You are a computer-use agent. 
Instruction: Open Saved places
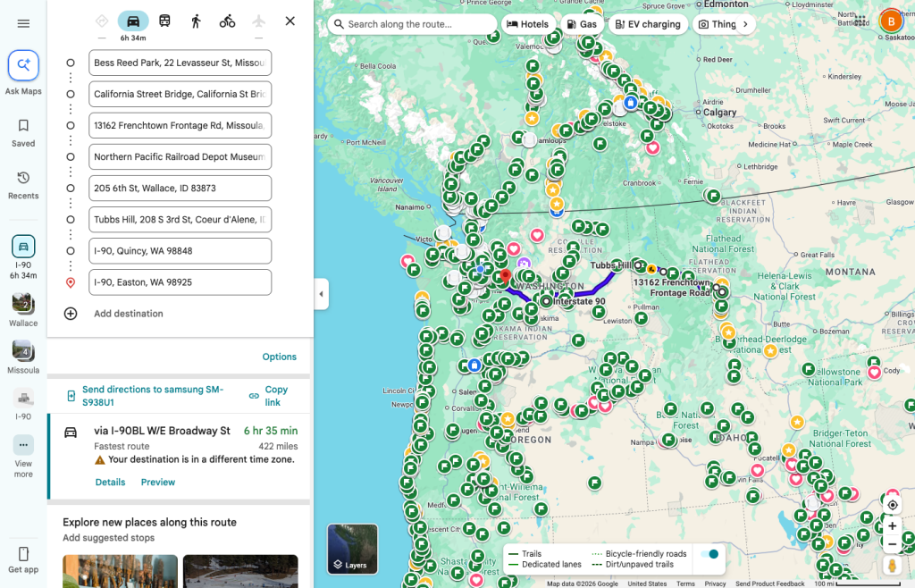(x=23, y=133)
